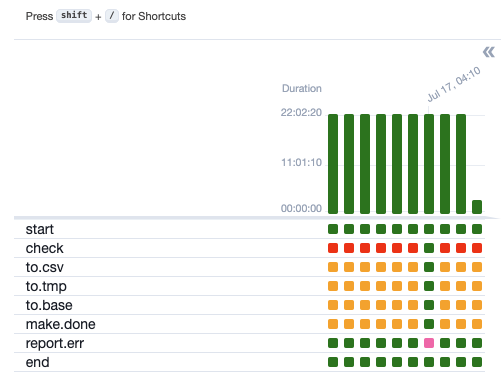The width and height of the screenshot is (501, 379).
Task: Click the '00:00:00' axis value
Action: point(301,208)
